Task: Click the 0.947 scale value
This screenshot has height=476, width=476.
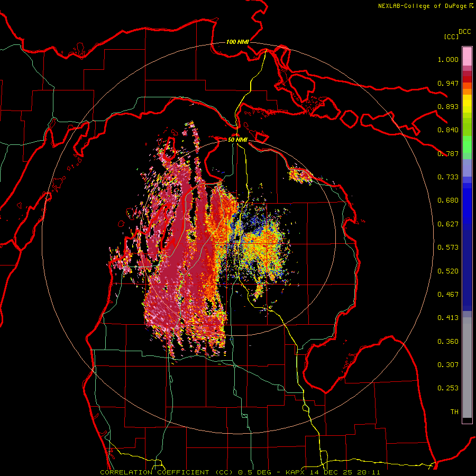Action: coord(448,83)
